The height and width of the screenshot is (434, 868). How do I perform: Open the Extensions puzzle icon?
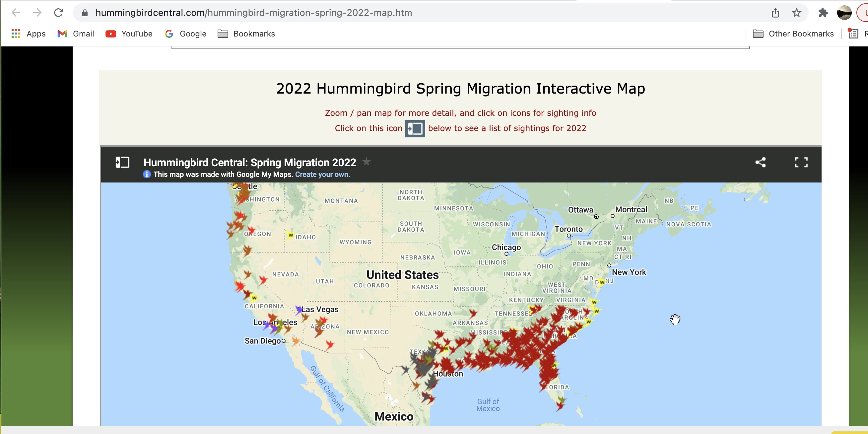(823, 13)
